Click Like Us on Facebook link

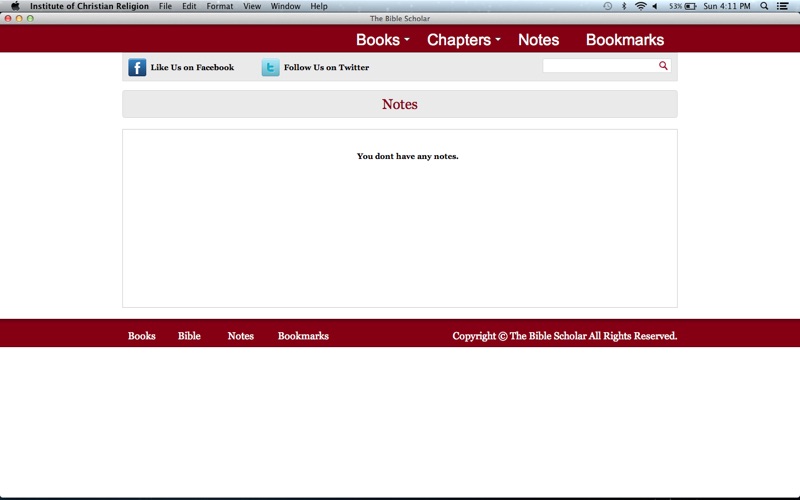tap(192, 67)
